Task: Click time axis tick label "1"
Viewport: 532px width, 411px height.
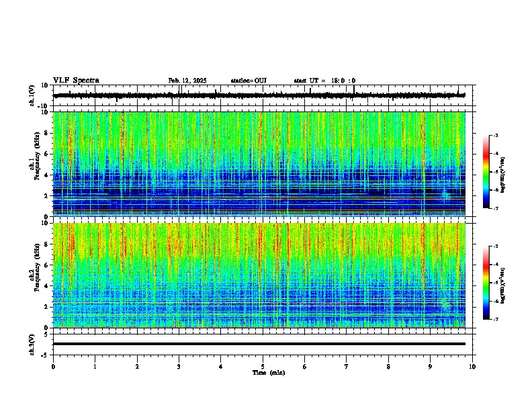Action: [95, 367]
